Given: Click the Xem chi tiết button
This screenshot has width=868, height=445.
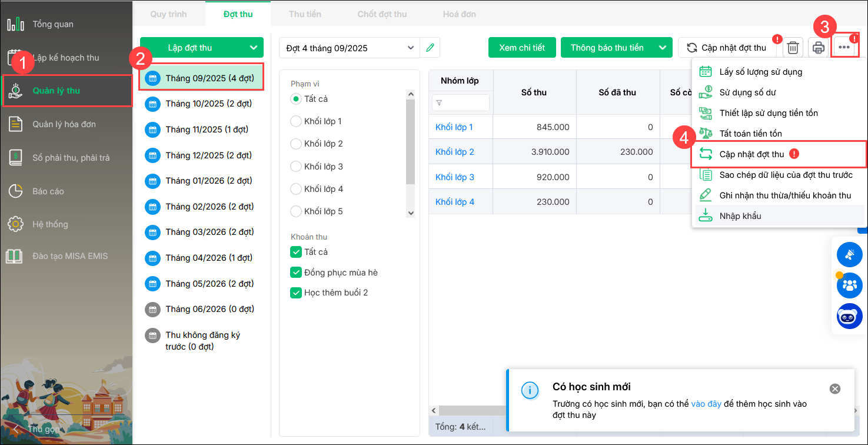Looking at the screenshot, I should (522, 48).
